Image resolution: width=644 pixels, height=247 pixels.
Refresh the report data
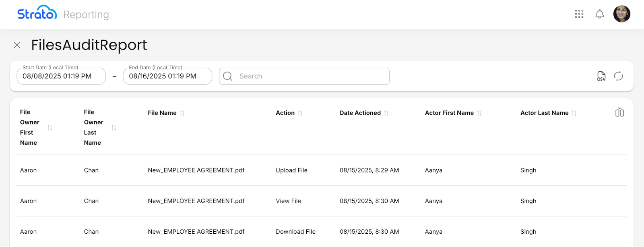click(x=618, y=76)
